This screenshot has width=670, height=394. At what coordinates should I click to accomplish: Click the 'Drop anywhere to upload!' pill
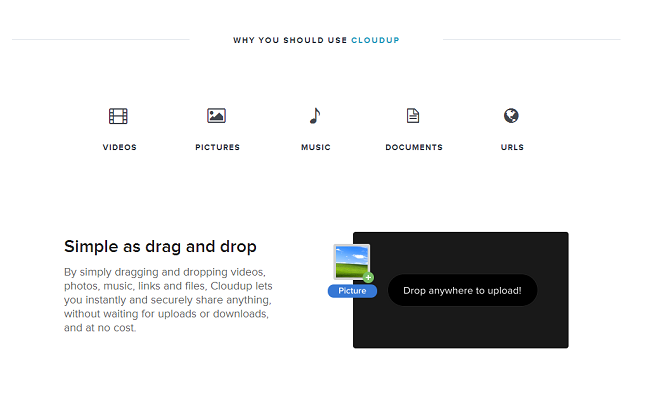[x=462, y=291]
